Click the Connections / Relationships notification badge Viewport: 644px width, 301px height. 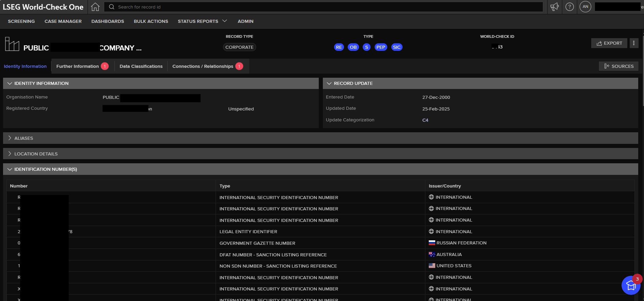pos(239,66)
